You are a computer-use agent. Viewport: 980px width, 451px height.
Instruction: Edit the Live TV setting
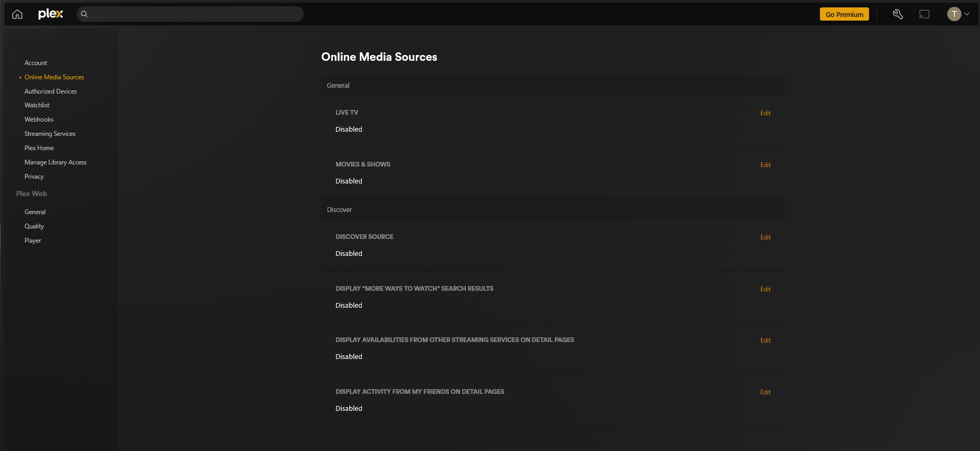(765, 113)
